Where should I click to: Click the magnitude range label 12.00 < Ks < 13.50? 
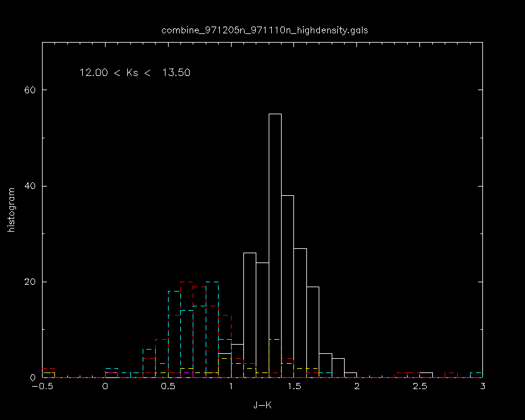click(x=135, y=72)
